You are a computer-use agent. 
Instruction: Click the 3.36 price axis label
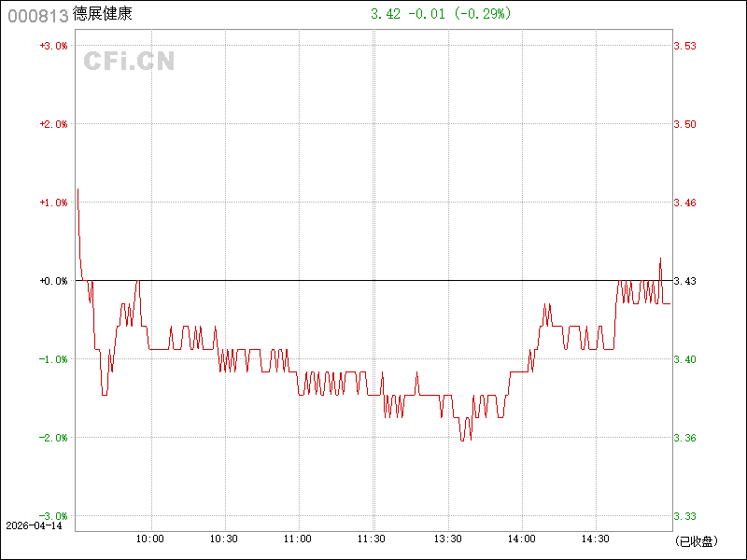[685, 438]
